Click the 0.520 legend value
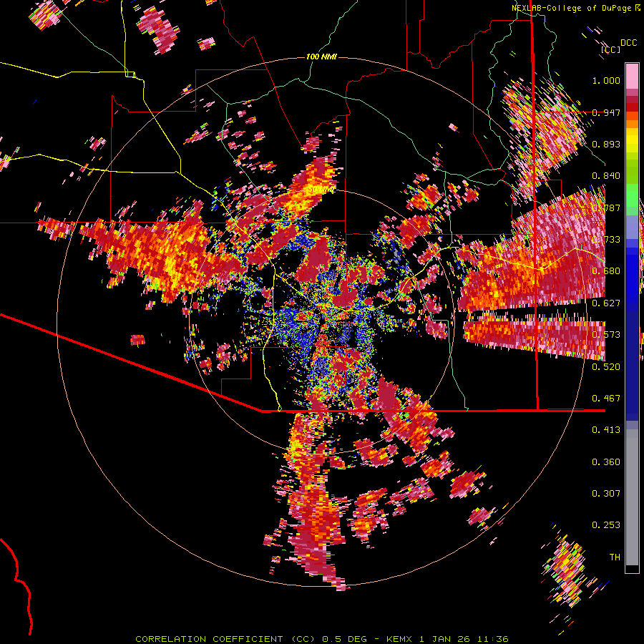This screenshot has width=644, height=644. point(606,366)
